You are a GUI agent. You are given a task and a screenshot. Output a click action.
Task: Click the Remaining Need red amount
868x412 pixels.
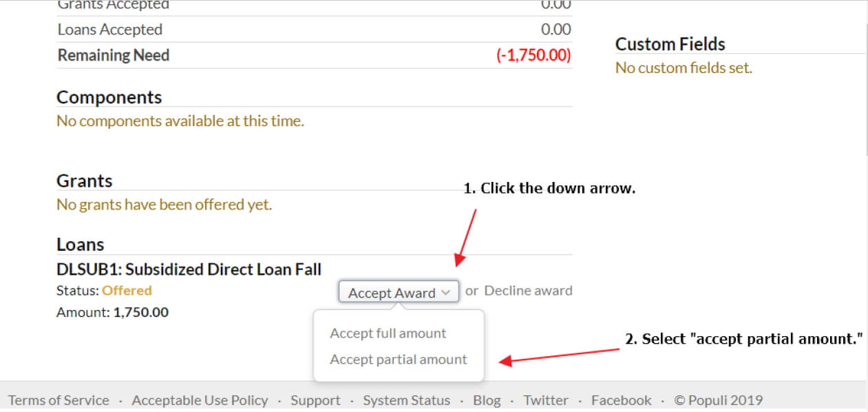pyautogui.click(x=533, y=55)
